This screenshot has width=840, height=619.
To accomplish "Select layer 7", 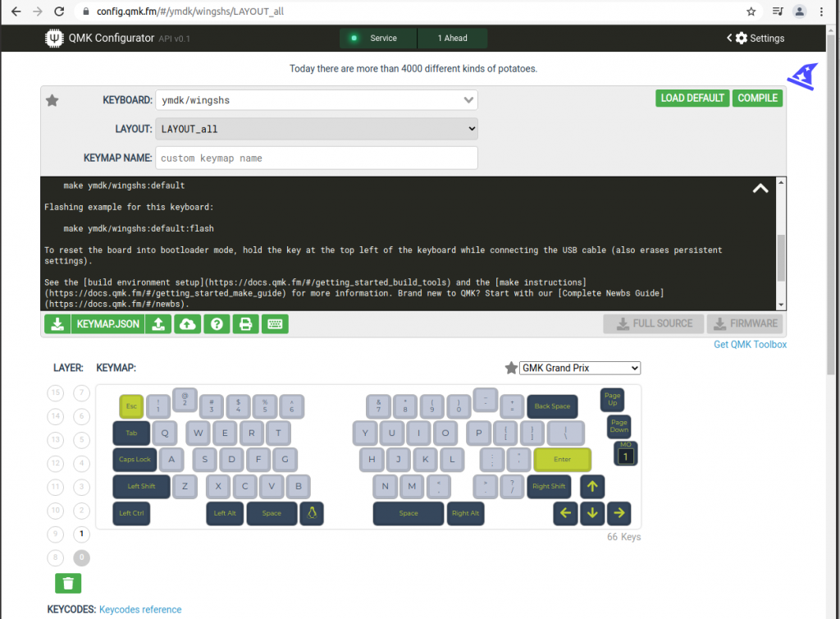I will (x=81, y=393).
